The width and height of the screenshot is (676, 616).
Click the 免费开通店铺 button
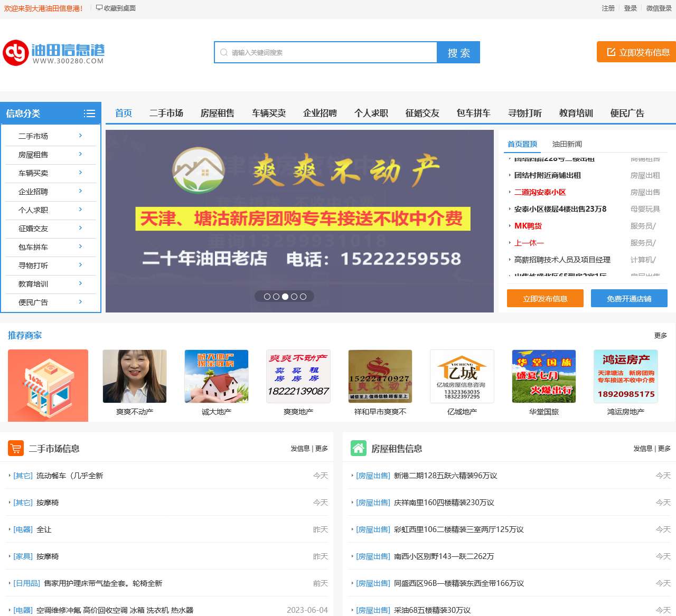coord(629,298)
